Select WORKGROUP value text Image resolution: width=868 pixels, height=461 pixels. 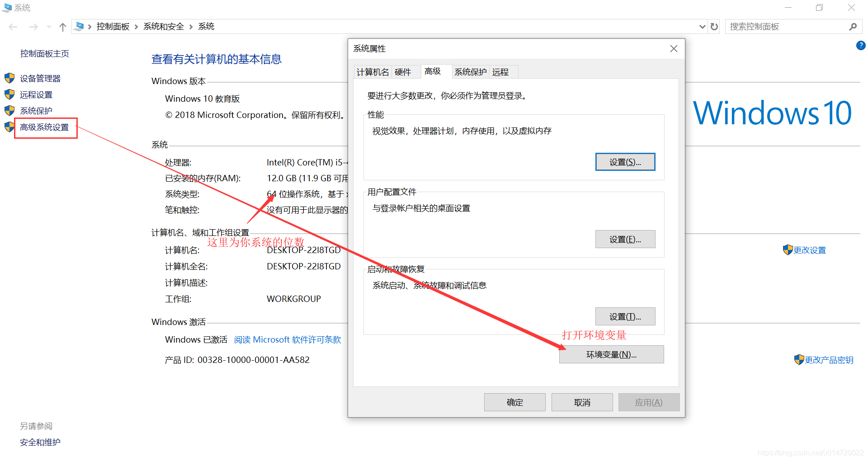click(294, 299)
